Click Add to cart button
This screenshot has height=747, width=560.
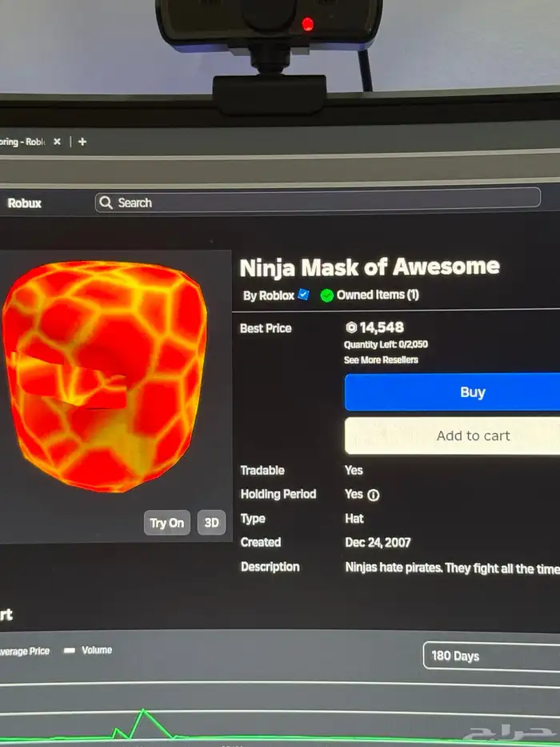tap(452, 436)
